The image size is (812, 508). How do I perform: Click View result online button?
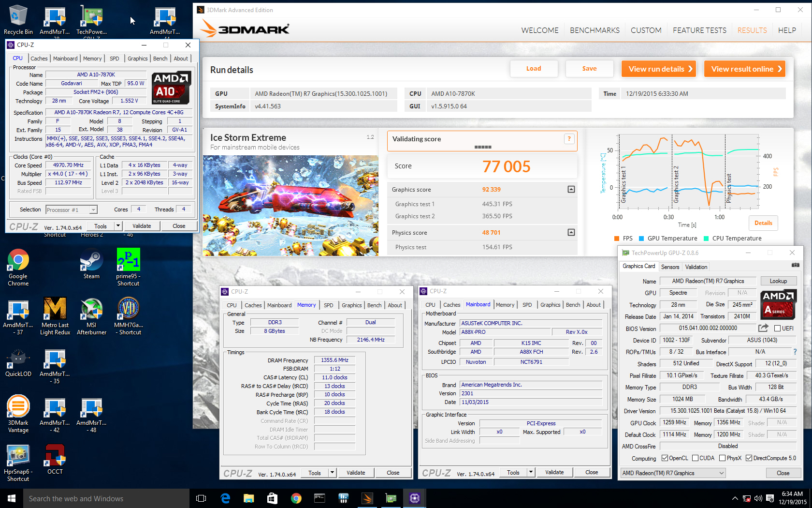(x=745, y=69)
